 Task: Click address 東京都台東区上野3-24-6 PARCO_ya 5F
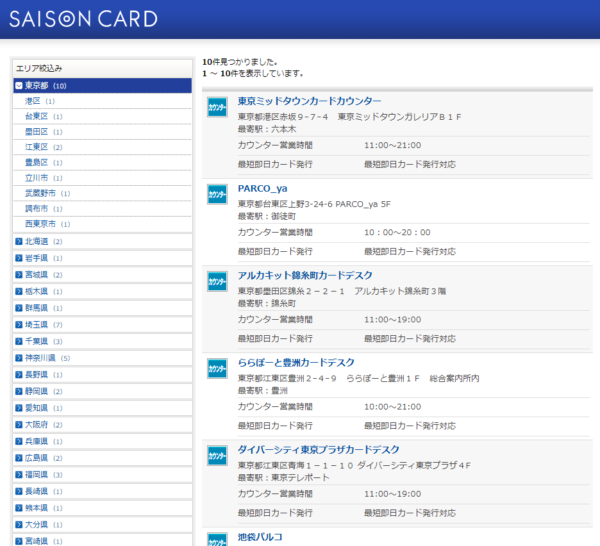tap(314, 204)
